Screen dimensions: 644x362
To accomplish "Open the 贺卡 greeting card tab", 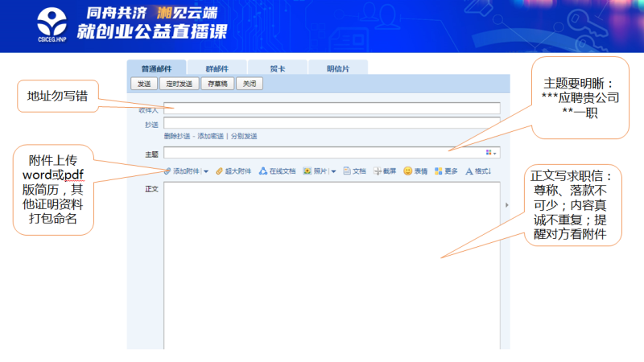I will pos(276,68).
